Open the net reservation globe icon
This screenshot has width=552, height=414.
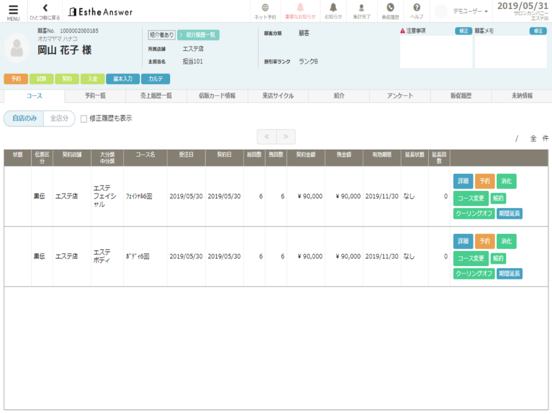[265, 7]
